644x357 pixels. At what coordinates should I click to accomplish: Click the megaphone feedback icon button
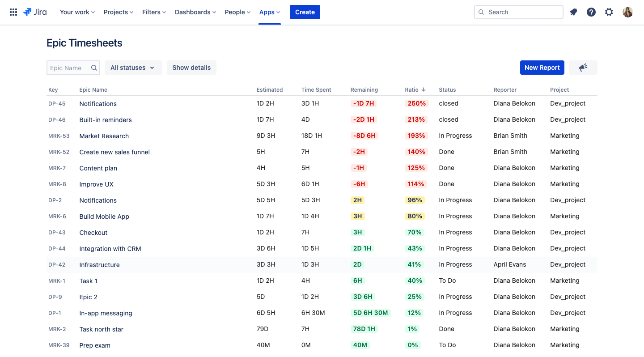[583, 68]
